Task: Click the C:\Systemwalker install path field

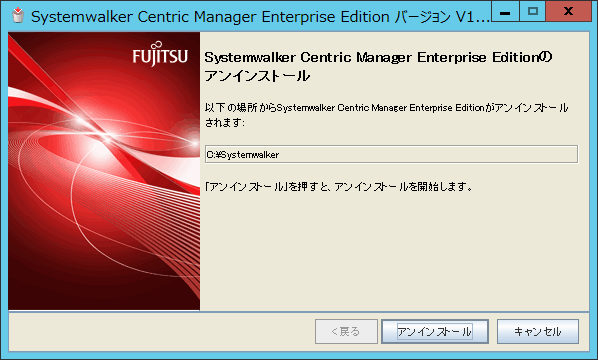Action: [391, 154]
